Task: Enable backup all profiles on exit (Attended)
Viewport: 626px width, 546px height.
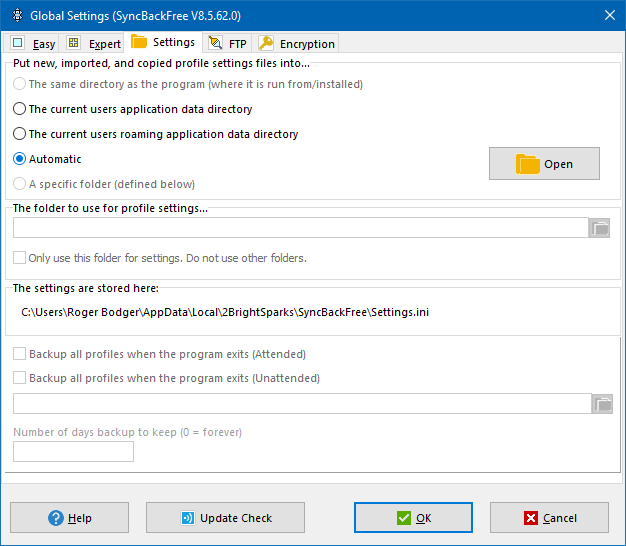Action: click(20, 354)
